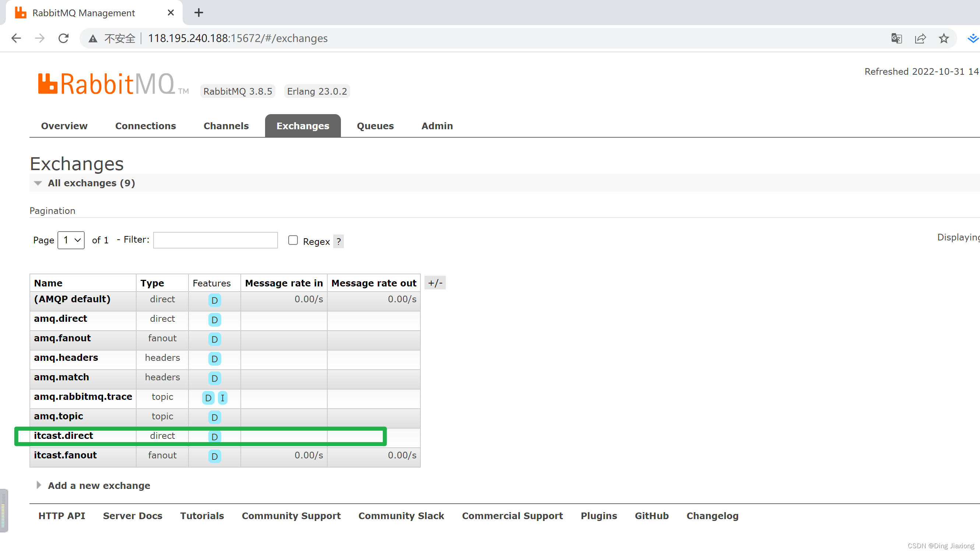Open the itcast.direct exchange
980x553 pixels.
pos(63,436)
